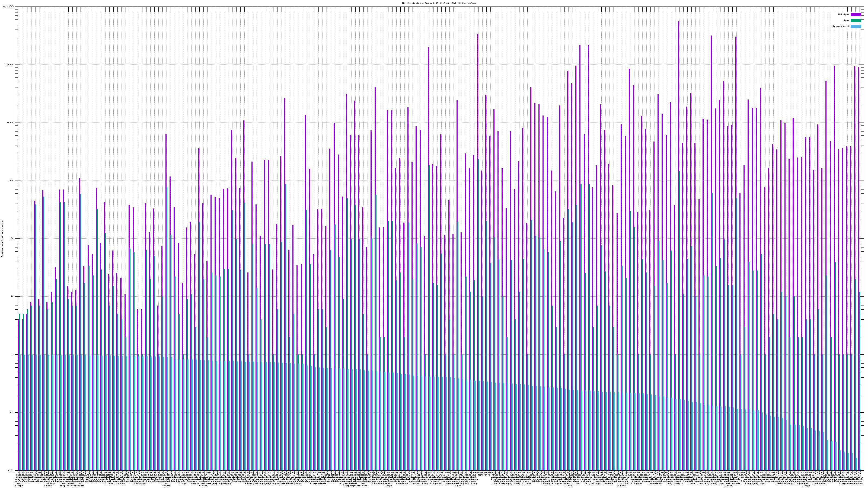Click the 10 y-axis tick label
Viewport: 868px width, 488px height.
click(12, 296)
